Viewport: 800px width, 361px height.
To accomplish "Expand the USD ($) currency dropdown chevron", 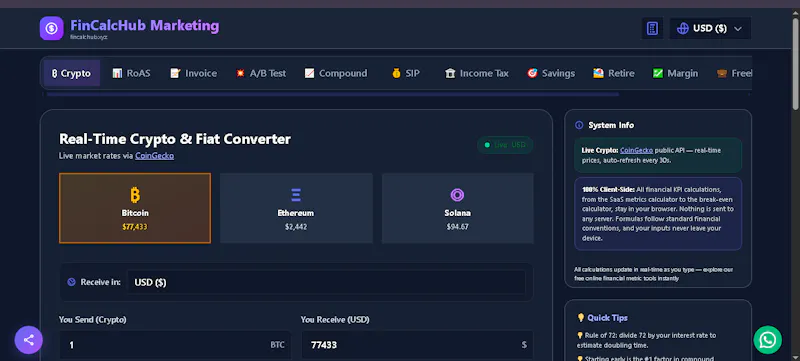I will 737,29.
